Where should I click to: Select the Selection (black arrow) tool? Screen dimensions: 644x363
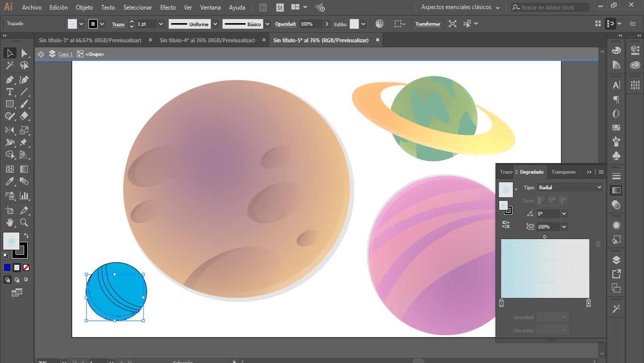(x=9, y=53)
